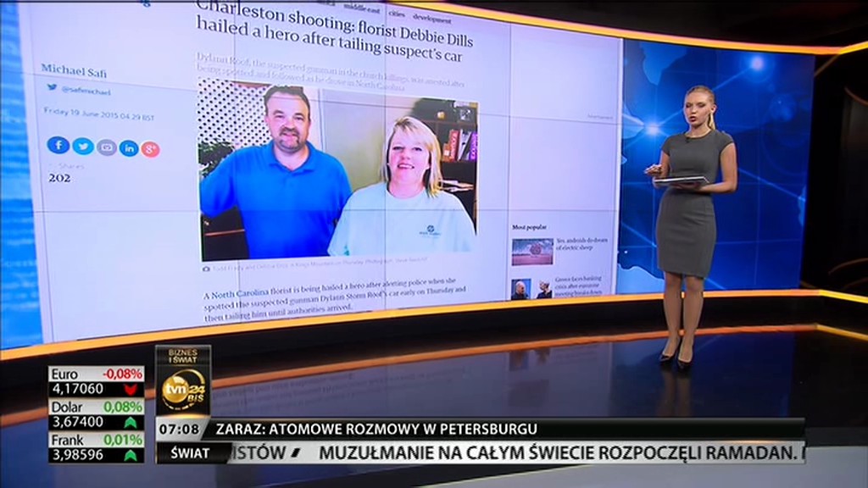Click the second Most popular thumbnail
Screen dimensions: 868x488
click(531, 289)
